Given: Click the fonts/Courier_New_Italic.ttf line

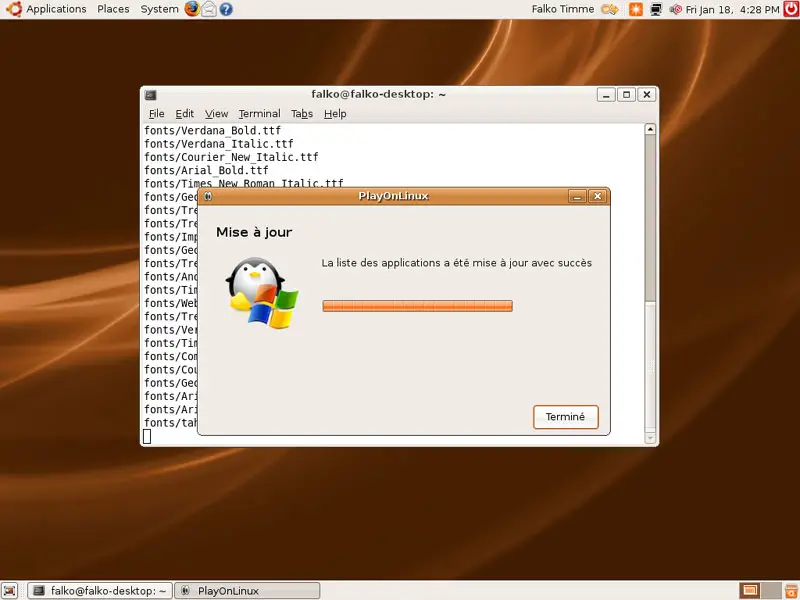Looking at the screenshot, I should point(231,157).
